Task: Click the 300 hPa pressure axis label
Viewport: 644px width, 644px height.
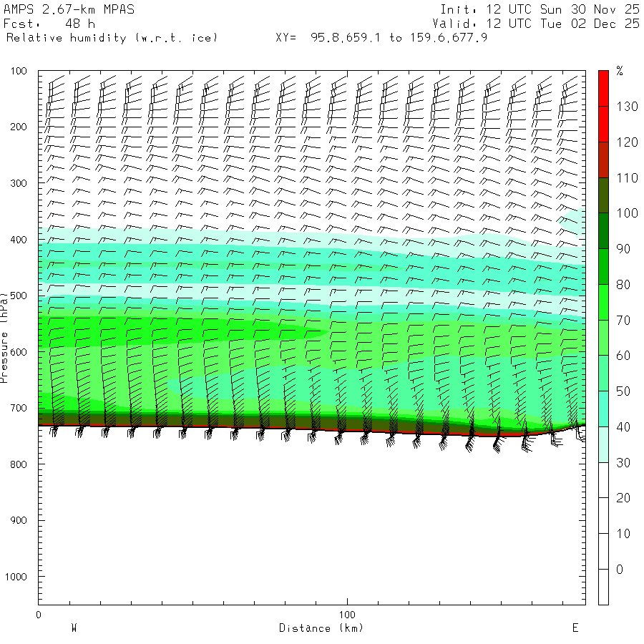Action: point(19,183)
